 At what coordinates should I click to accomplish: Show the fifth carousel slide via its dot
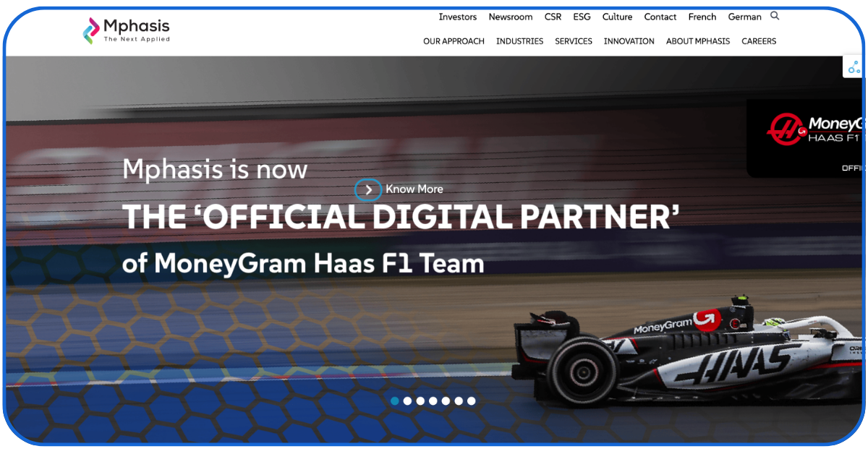pos(446,401)
